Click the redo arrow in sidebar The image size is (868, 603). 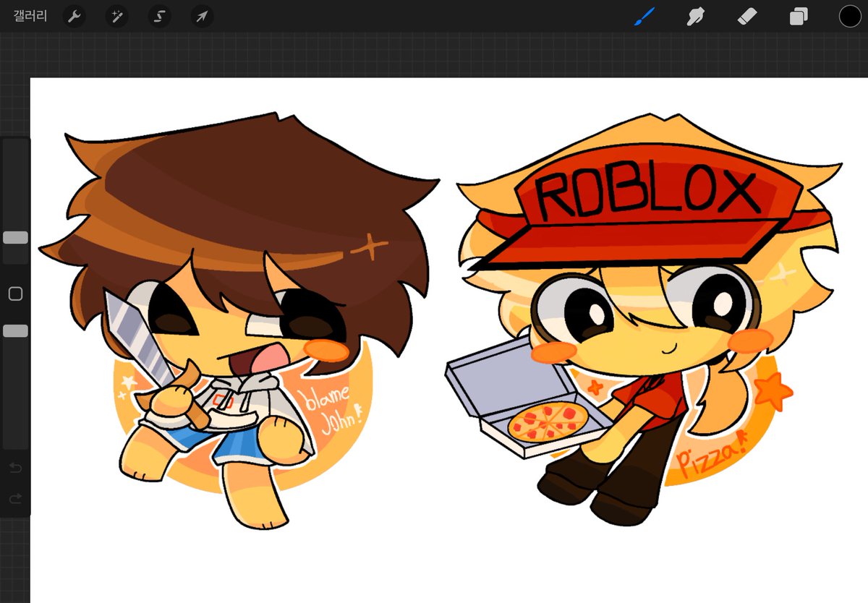tap(15, 499)
